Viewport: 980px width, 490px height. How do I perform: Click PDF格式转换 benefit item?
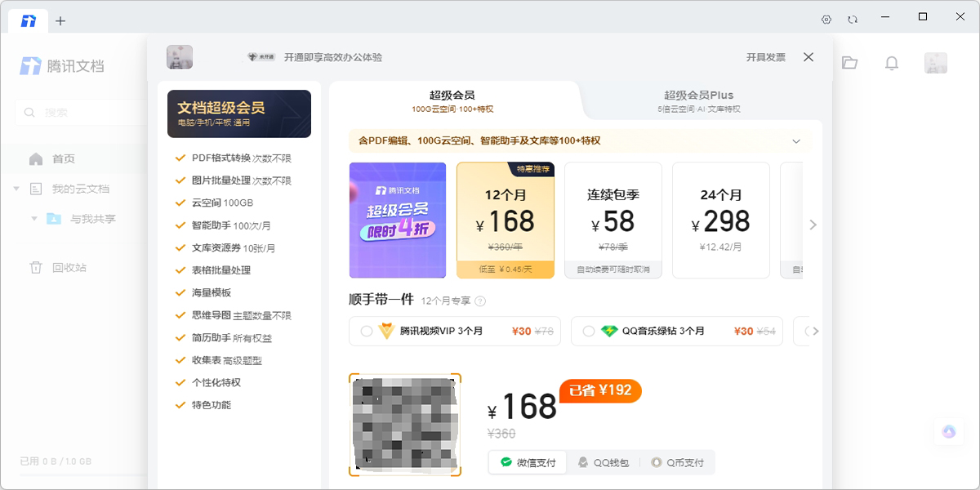(x=234, y=158)
